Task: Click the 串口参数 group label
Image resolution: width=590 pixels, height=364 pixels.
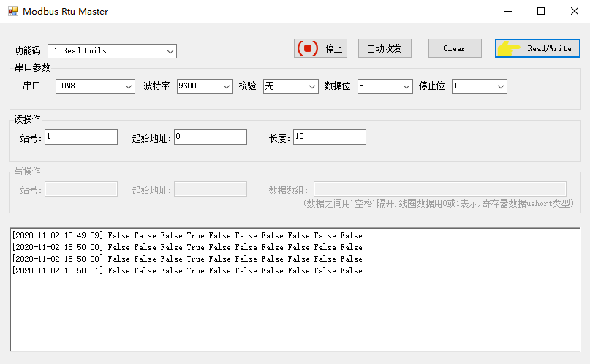Action: point(32,67)
